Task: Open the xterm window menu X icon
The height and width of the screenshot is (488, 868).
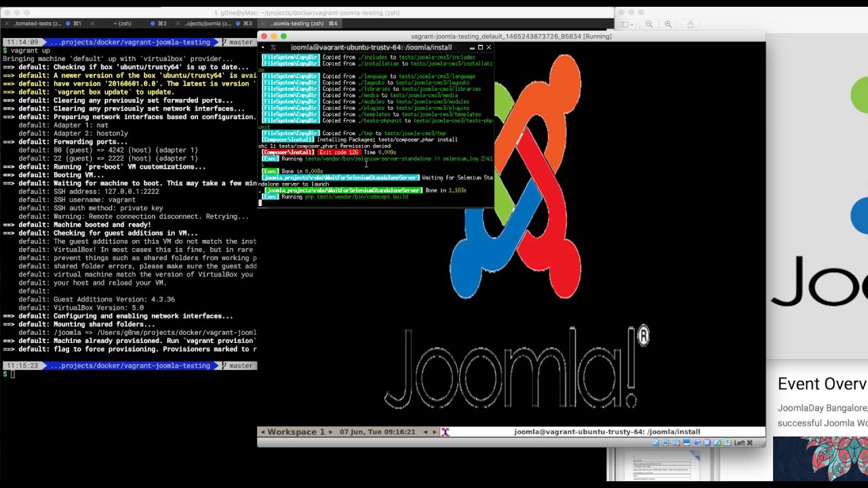Action: point(273,47)
